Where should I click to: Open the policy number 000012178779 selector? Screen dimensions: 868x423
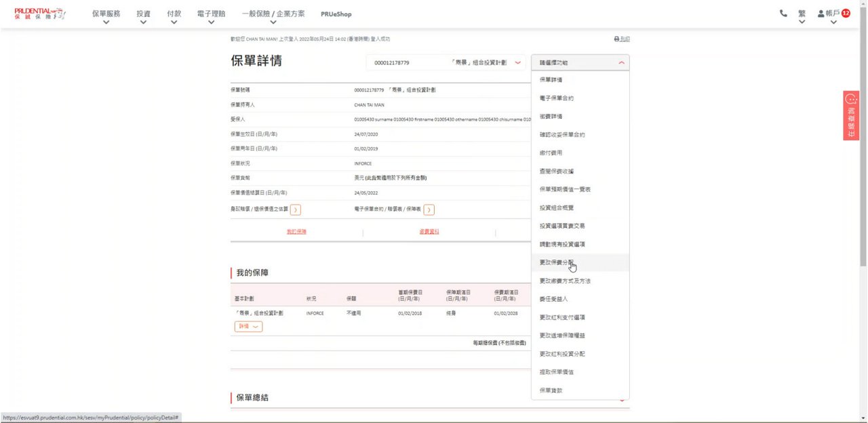(446, 63)
